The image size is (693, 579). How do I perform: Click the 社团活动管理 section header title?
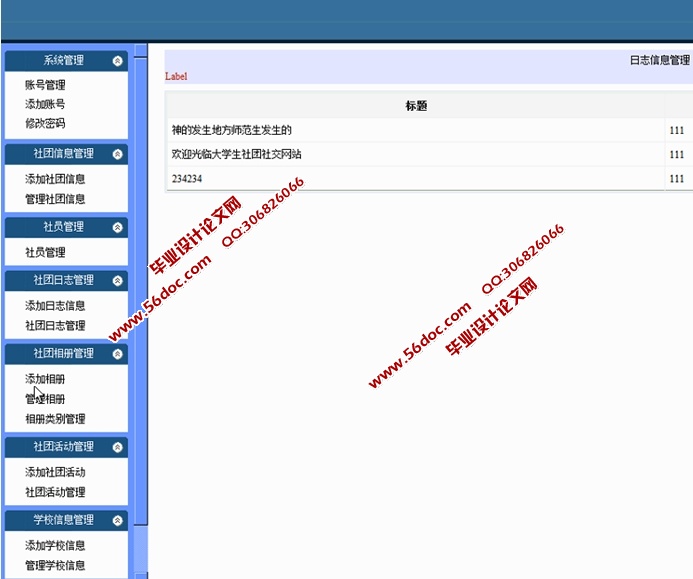(64, 447)
